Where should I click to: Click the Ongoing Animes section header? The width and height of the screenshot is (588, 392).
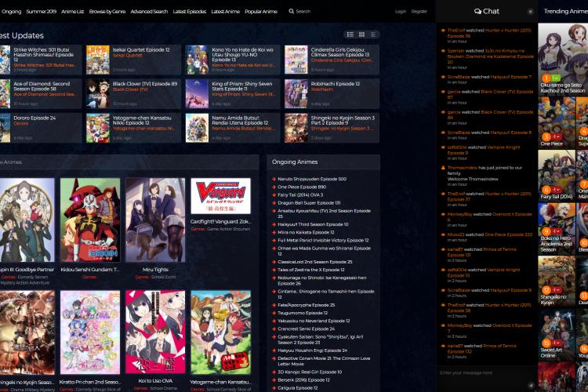click(323, 162)
